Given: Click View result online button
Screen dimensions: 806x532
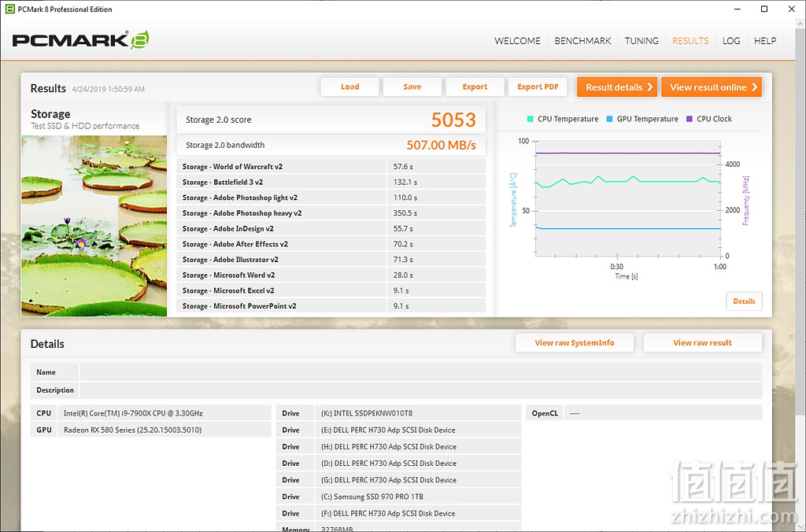Looking at the screenshot, I should tap(712, 87).
